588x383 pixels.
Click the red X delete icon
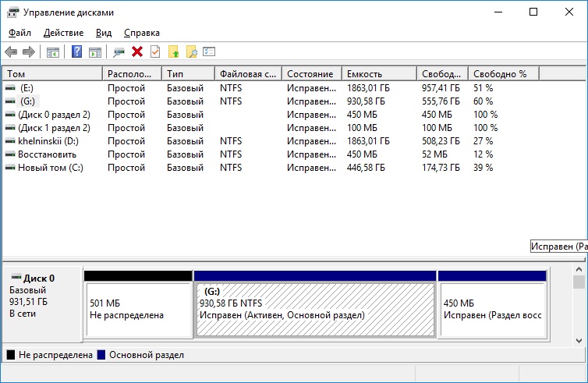[x=137, y=51]
